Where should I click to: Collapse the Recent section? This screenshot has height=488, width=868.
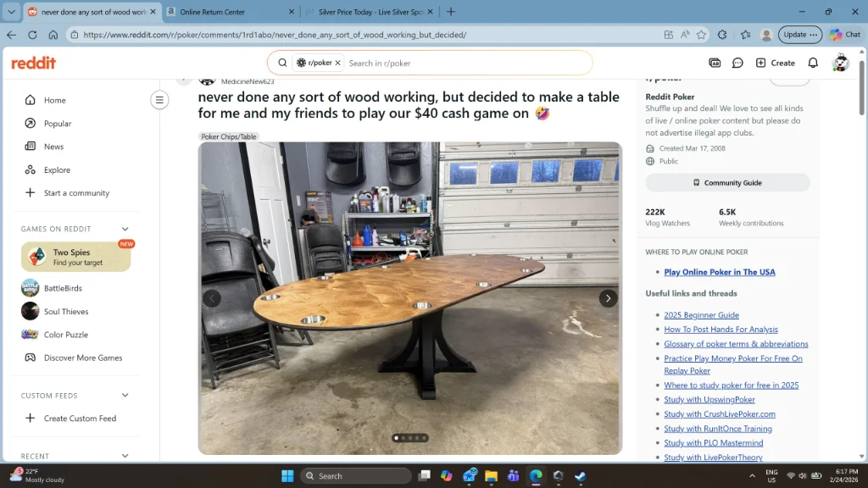click(x=125, y=456)
